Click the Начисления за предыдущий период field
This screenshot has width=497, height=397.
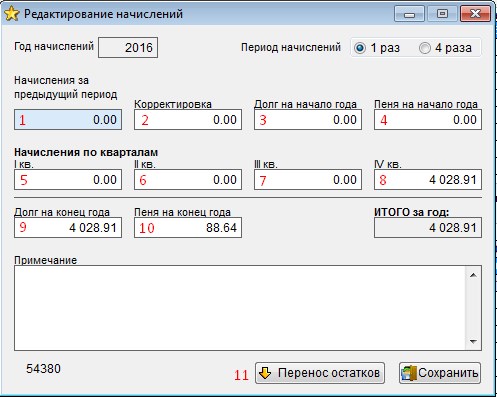point(68,119)
